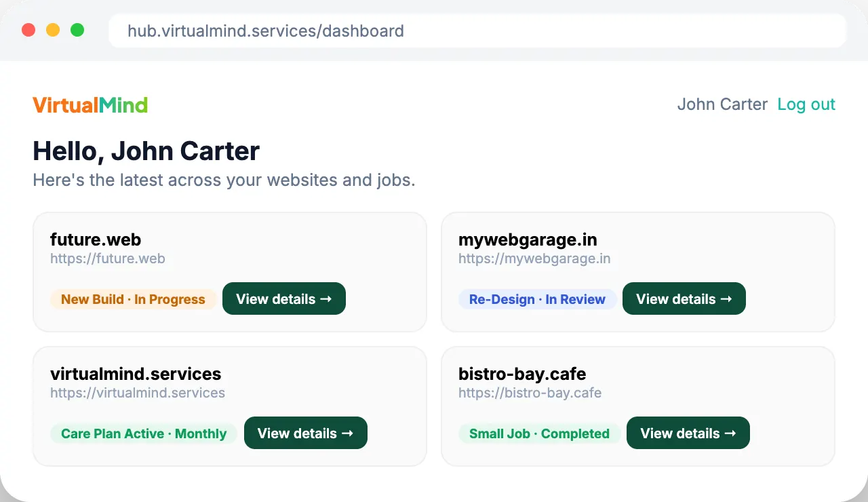Screen dimensions: 868x502
Task: Close the window with the red button
Action: tap(28, 30)
